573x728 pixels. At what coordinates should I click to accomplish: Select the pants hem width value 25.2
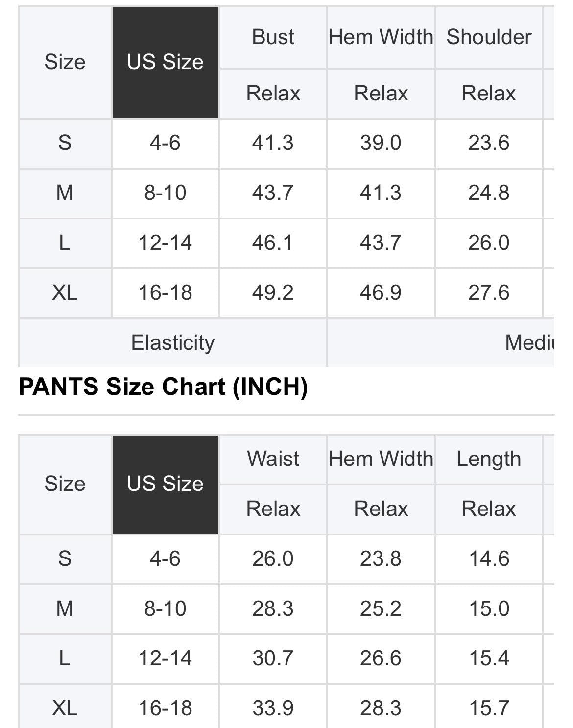click(381, 609)
